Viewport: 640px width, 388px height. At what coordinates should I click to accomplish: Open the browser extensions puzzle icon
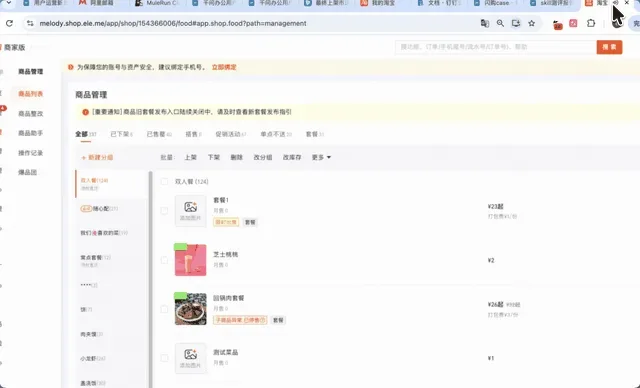(591, 23)
